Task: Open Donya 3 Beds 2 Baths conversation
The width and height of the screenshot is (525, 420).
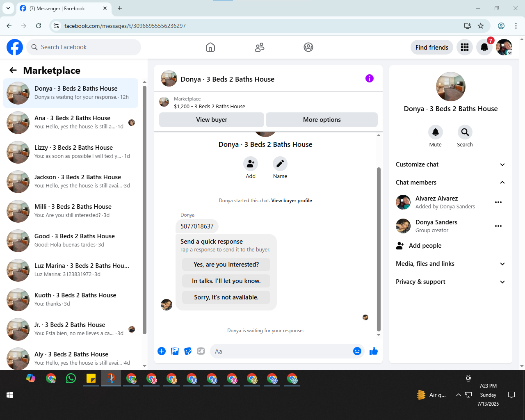Action: pos(71,93)
